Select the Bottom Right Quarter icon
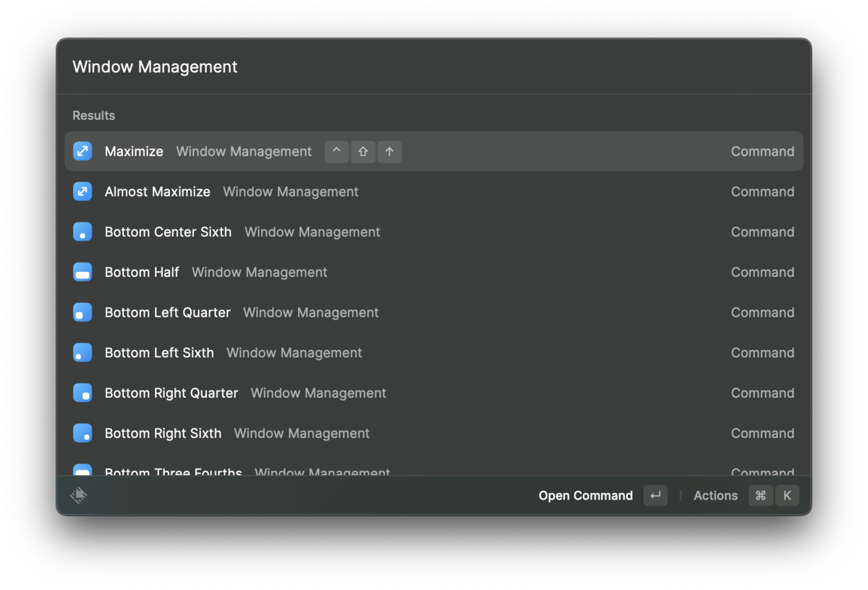Viewport: 868px width, 590px height. coord(82,393)
